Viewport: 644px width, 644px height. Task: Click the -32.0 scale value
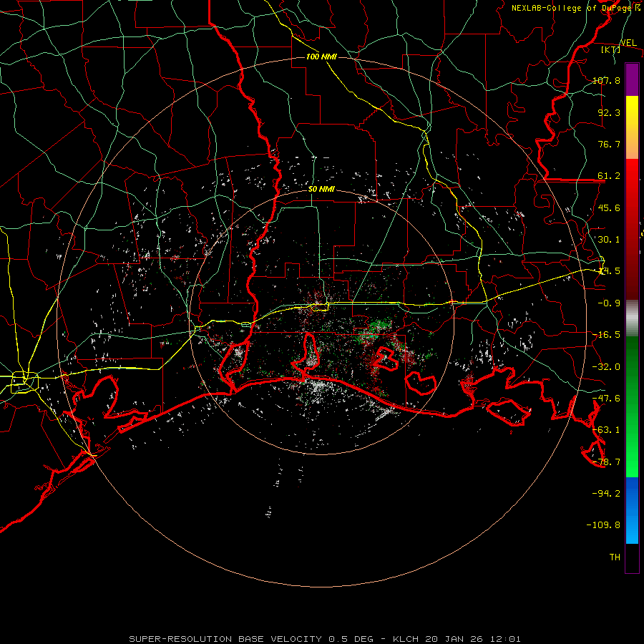(x=606, y=367)
